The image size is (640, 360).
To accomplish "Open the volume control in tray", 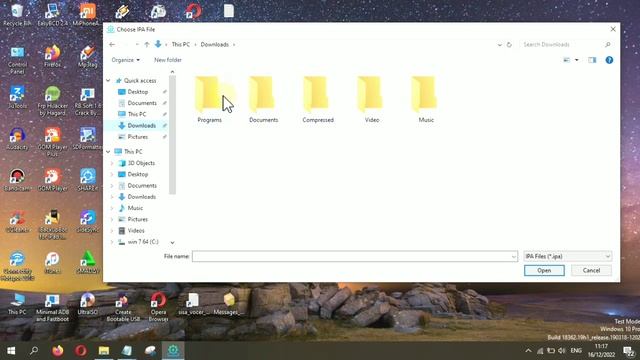I will (562, 351).
